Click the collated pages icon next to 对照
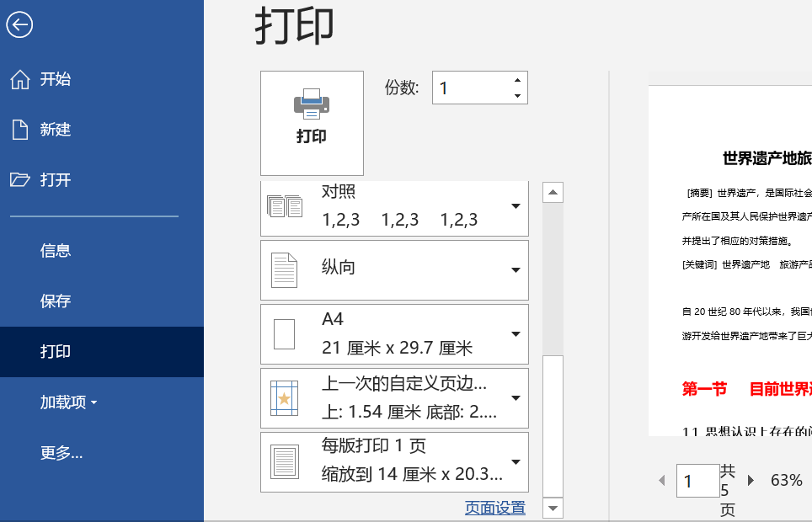 (x=285, y=206)
